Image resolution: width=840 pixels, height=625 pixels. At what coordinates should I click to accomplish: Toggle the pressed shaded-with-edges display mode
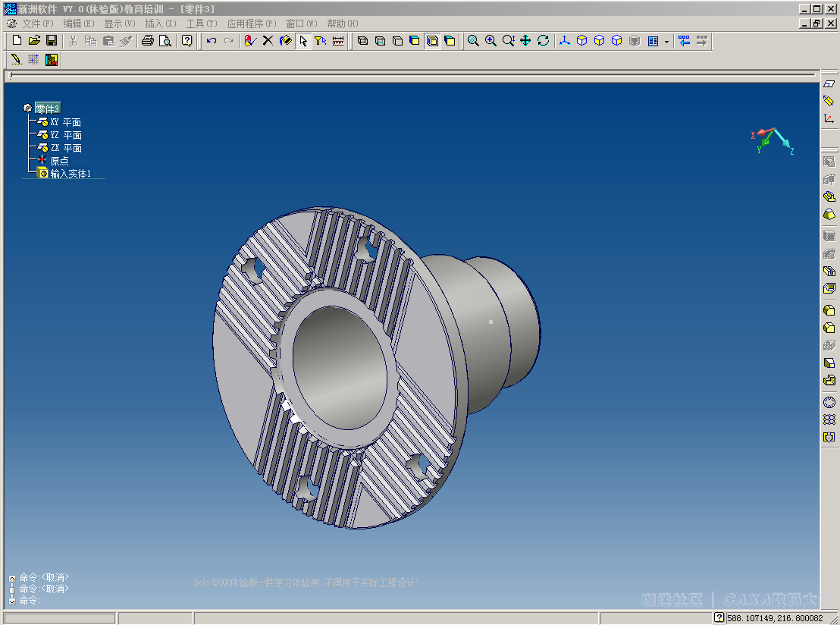click(x=432, y=41)
